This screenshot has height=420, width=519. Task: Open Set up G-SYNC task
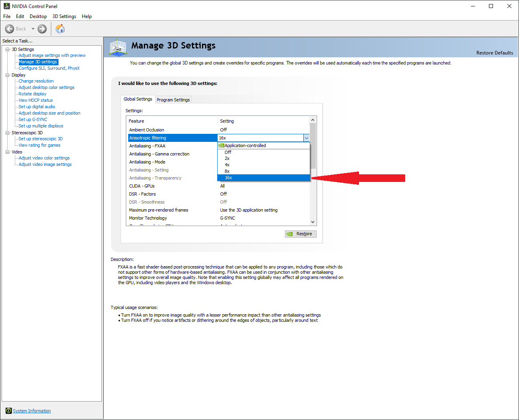[x=33, y=119]
